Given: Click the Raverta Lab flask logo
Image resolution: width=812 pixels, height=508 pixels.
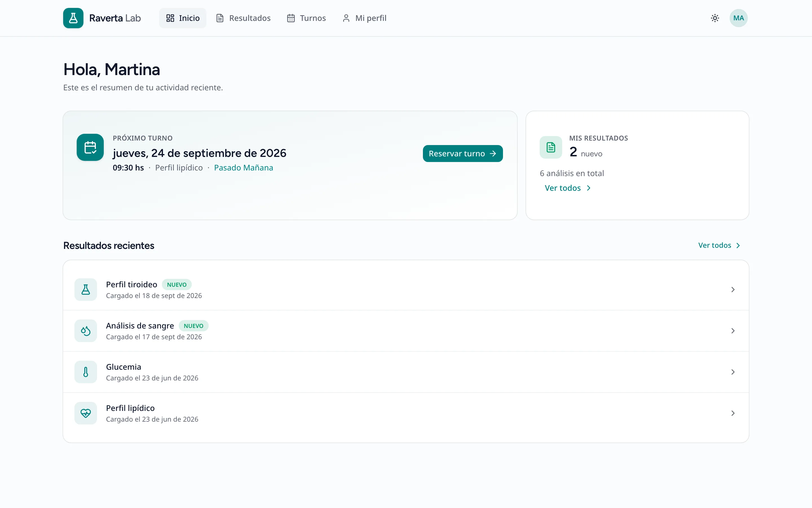Looking at the screenshot, I should [x=73, y=18].
